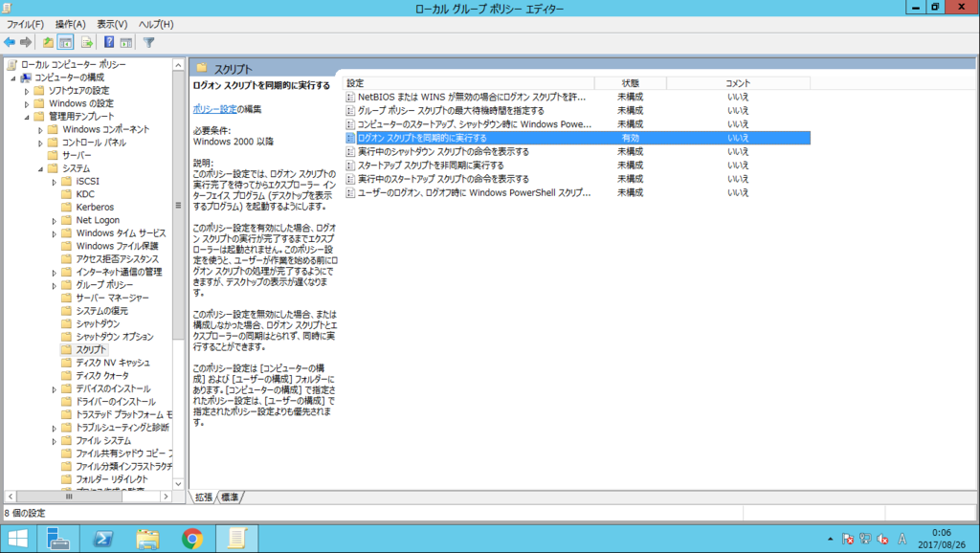Launch PowerShell from the taskbar
This screenshot has height=553, width=980.
[103, 539]
